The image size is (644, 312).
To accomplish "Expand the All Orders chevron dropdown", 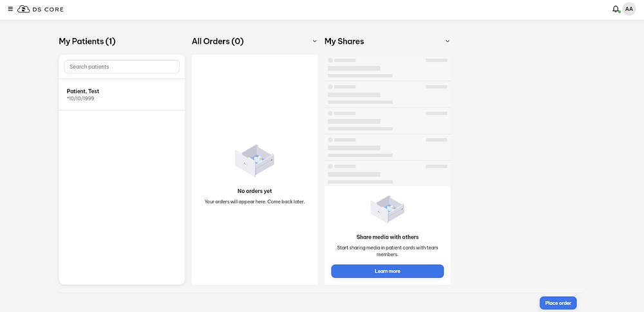I will tap(315, 41).
